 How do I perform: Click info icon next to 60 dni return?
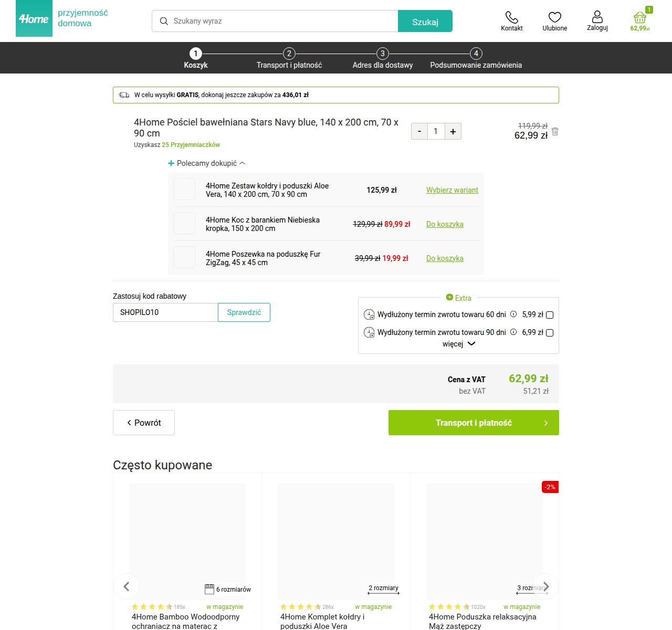(513, 314)
